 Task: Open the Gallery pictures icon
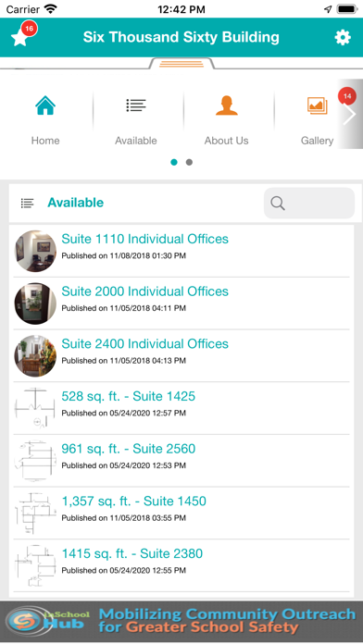(x=317, y=105)
